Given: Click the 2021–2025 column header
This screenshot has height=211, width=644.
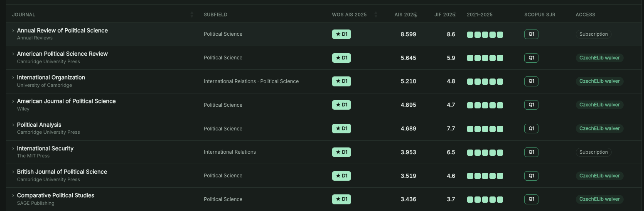Looking at the screenshot, I should coord(480,15).
